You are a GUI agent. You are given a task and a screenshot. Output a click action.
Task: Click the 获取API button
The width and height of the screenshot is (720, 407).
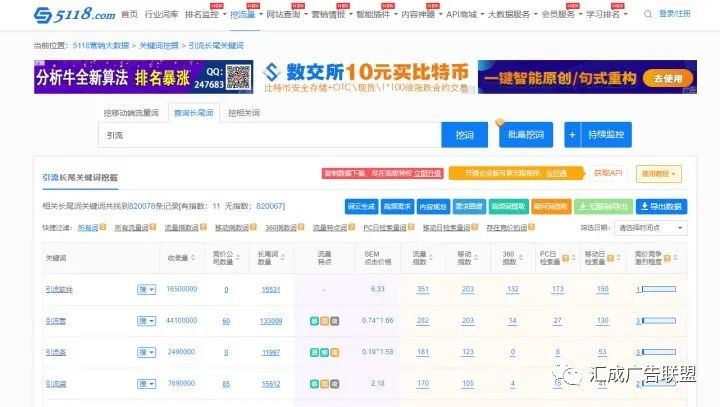click(x=608, y=173)
